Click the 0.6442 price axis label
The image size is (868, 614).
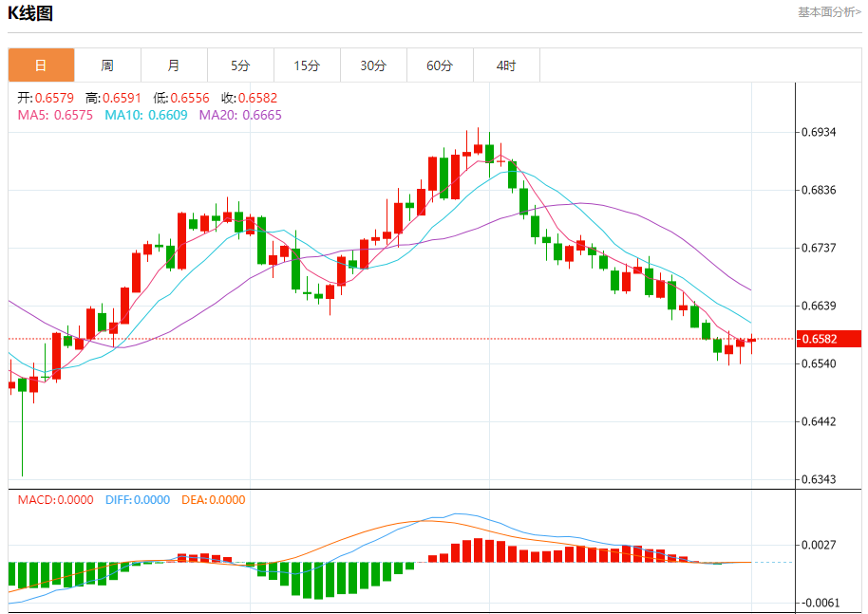[819, 421]
